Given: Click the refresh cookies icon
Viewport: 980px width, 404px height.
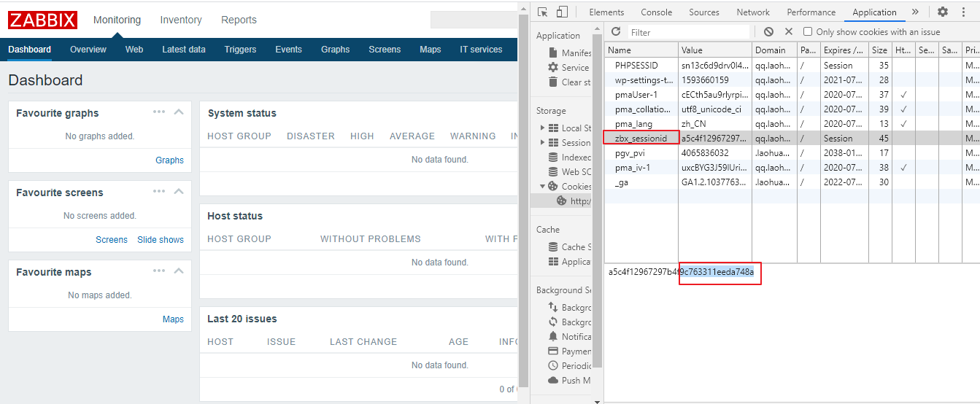Looking at the screenshot, I should point(616,32).
